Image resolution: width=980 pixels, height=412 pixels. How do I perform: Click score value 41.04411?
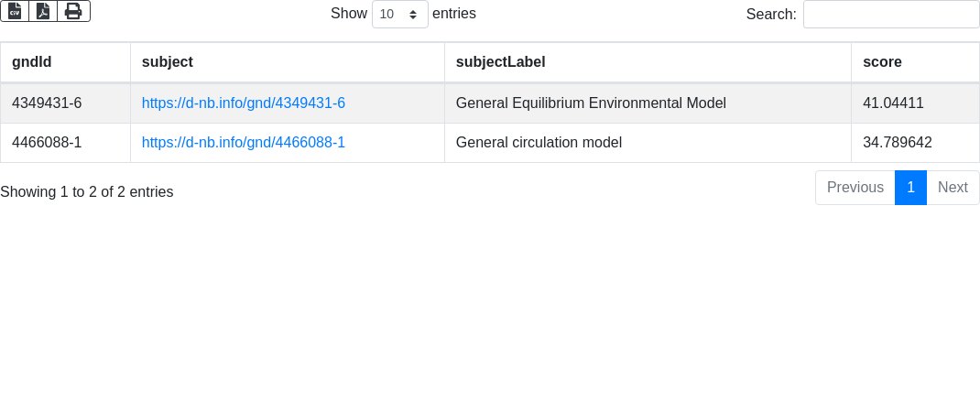point(893,103)
